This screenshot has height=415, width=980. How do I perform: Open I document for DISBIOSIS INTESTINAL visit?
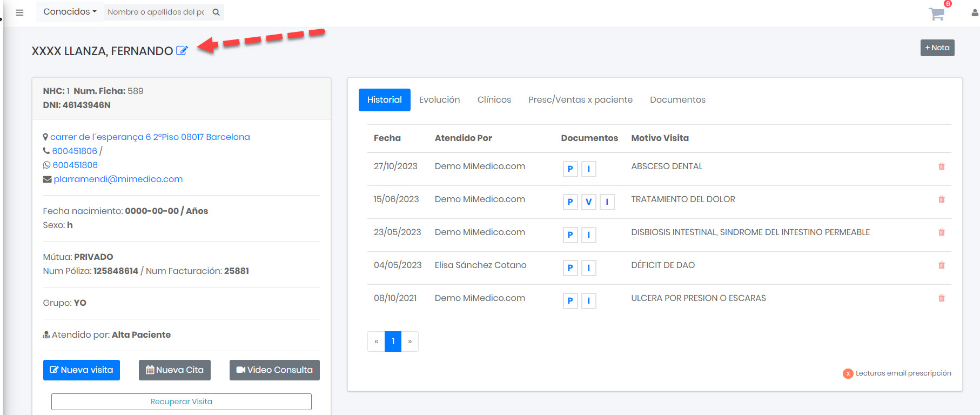pyautogui.click(x=588, y=235)
